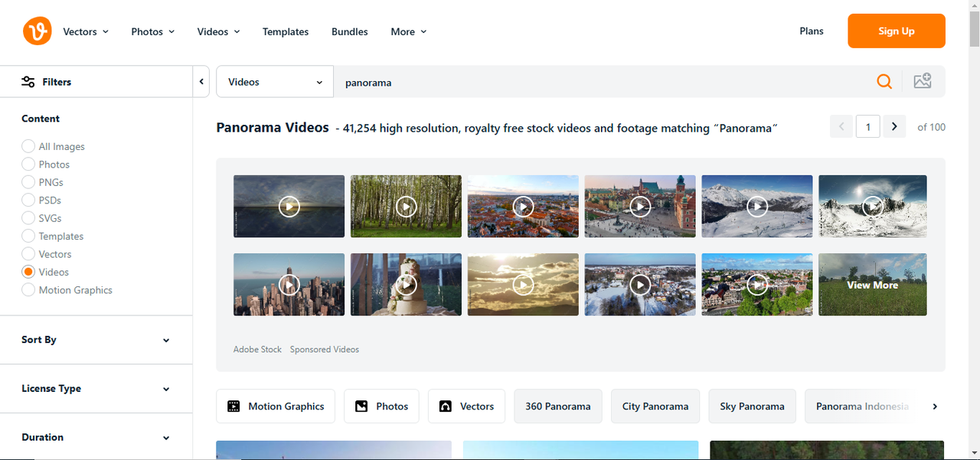
Task: Open the Videos search category dropdown
Action: coord(273,81)
